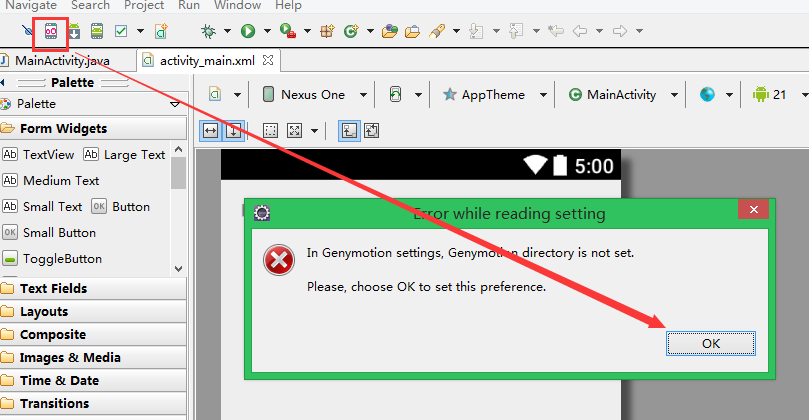Open the Project menu
This screenshot has height=420, width=809.
click(144, 5)
